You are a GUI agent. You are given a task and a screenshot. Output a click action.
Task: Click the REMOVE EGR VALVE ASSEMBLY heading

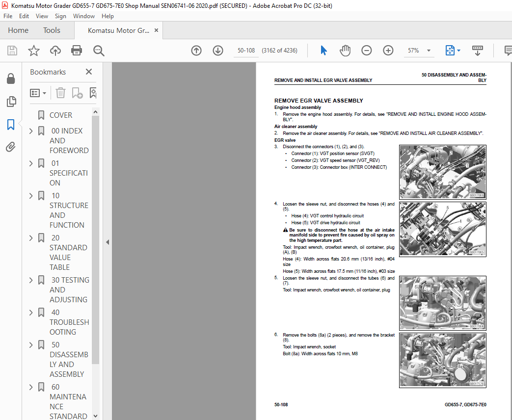click(x=319, y=101)
